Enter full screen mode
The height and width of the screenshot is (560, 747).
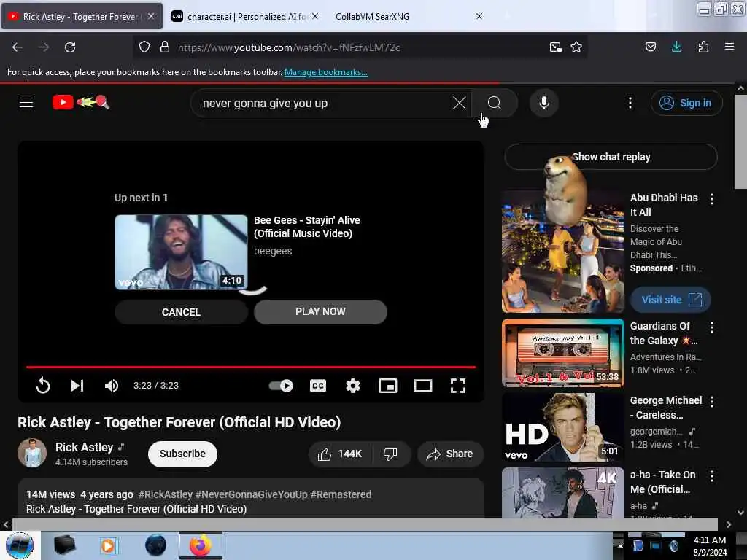pos(458,385)
